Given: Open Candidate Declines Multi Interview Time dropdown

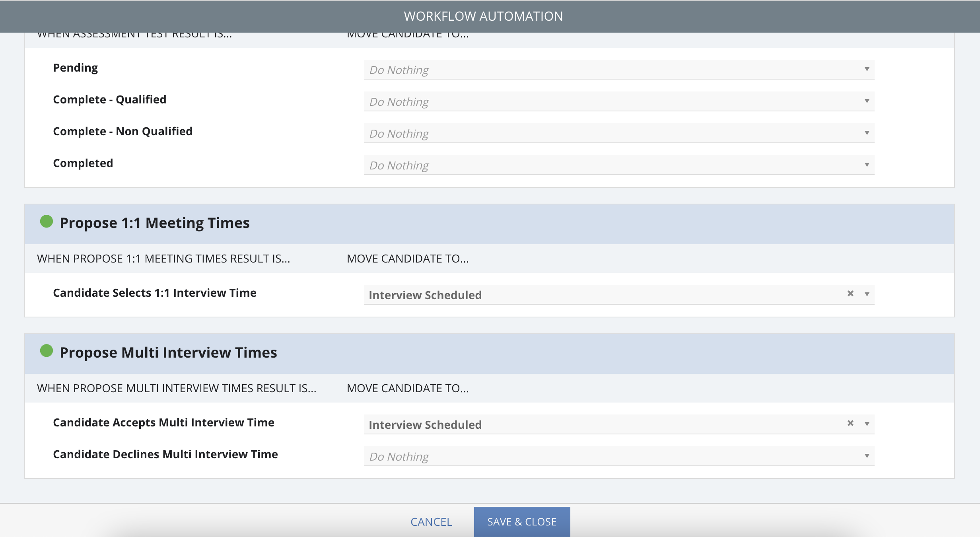Looking at the screenshot, I should coord(619,456).
